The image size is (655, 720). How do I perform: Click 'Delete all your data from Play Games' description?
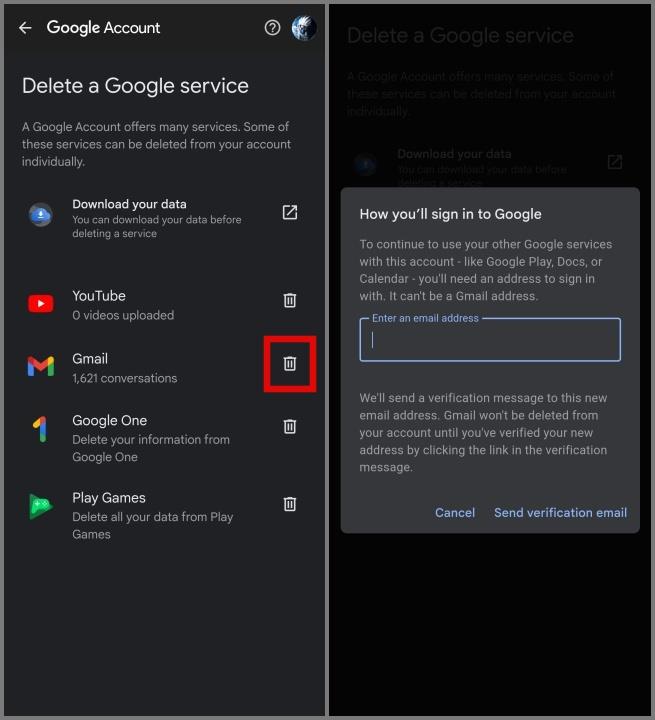click(x=152, y=526)
